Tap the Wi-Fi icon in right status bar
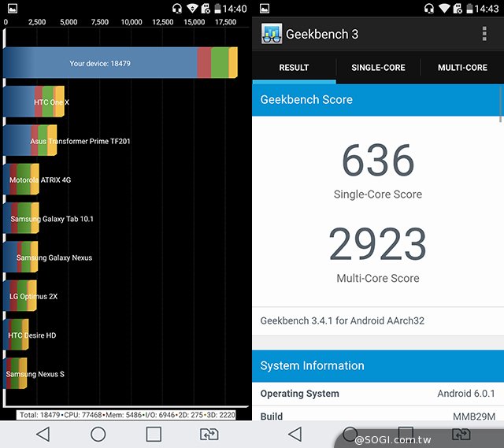Screen dimensions: 504x448 pyautogui.click(x=444, y=9)
